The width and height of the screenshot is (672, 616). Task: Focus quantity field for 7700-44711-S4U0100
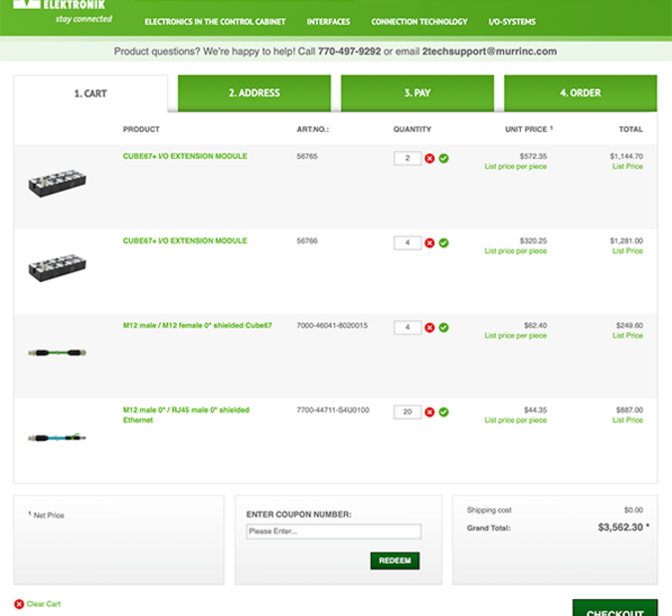(408, 412)
